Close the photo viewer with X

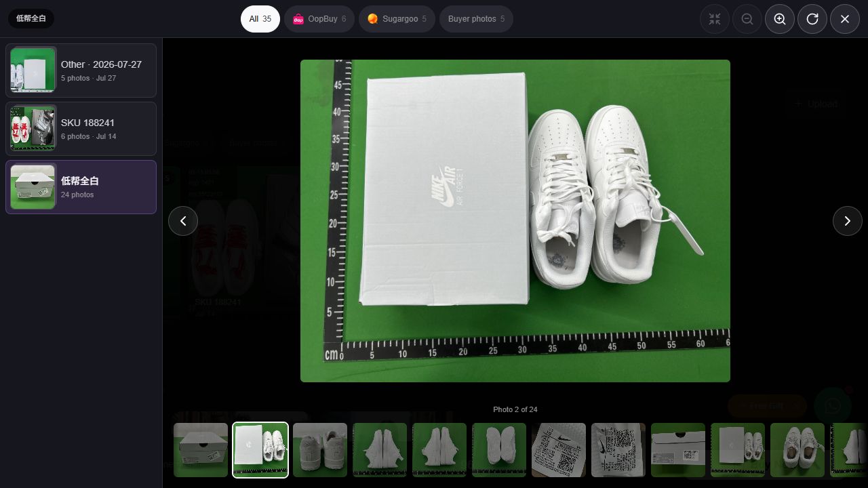pyautogui.click(x=845, y=19)
